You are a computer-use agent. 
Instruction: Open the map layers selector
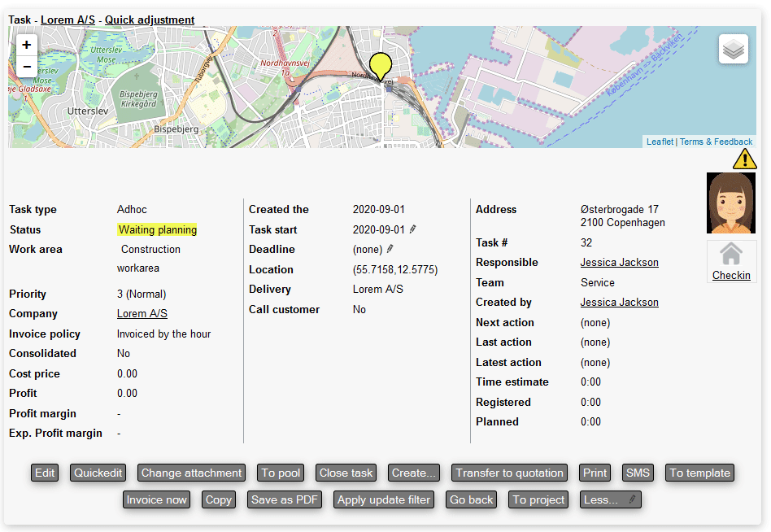733,50
